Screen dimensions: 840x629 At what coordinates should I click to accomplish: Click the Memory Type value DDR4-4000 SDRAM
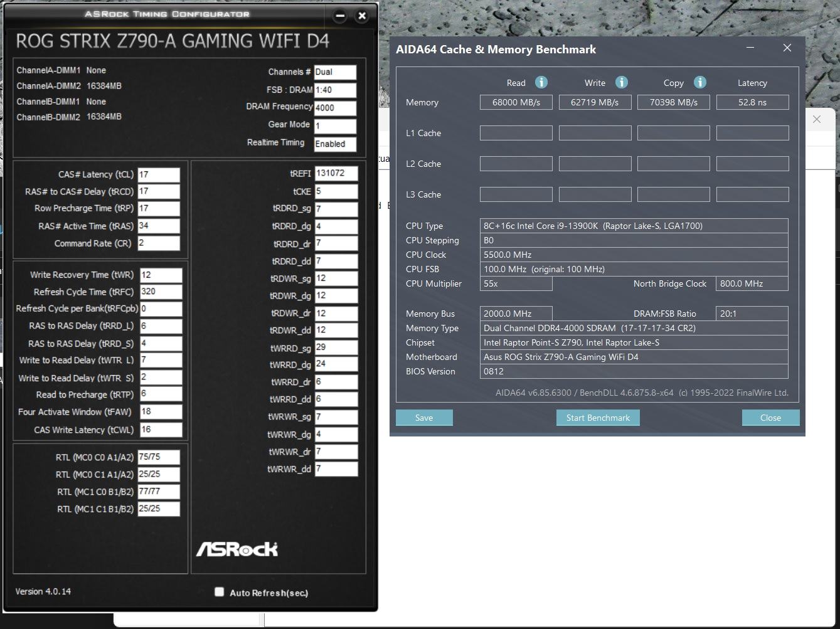pos(634,328)
